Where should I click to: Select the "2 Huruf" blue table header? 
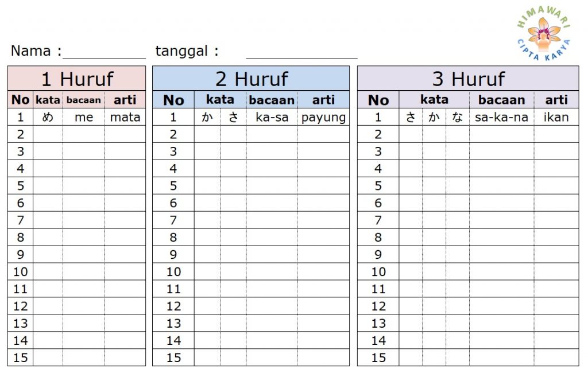[x=251, y=79]
